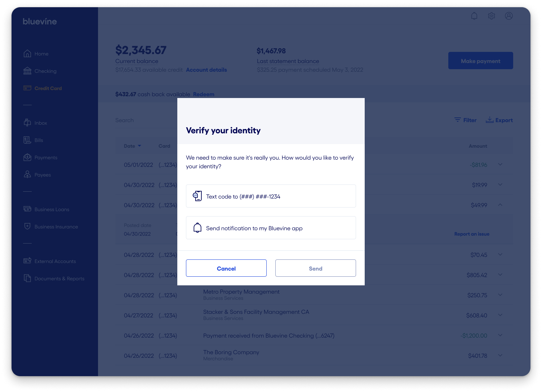Expand the $70.45 transaction row
This screenshot has height=392, width=542.
[x=500, y=255]
